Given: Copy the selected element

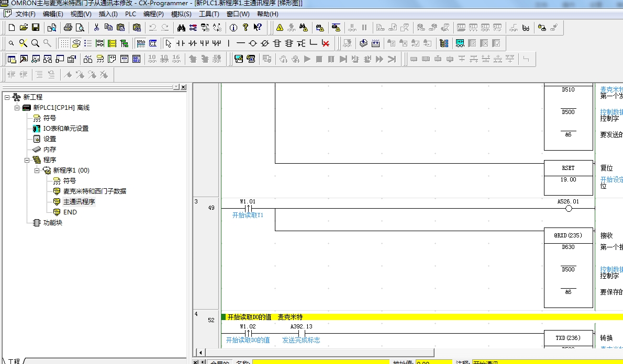Looking at the screenshot, I should click(x=108, y=27).
